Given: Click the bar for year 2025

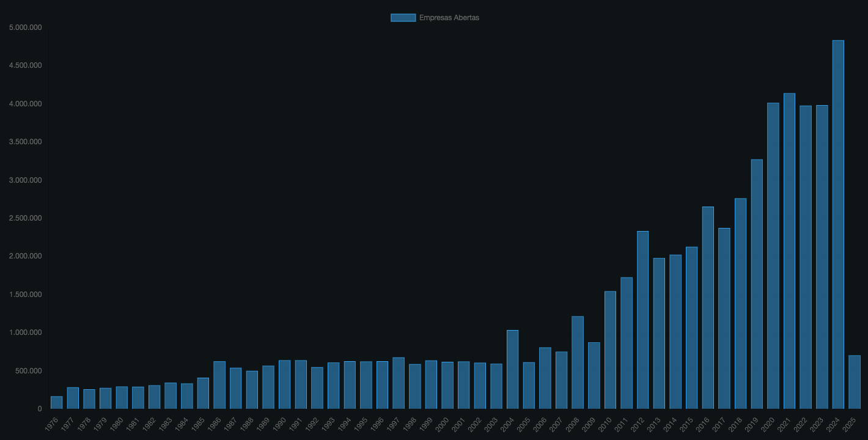Looking at the screenshot, I should tap(854, 382).
